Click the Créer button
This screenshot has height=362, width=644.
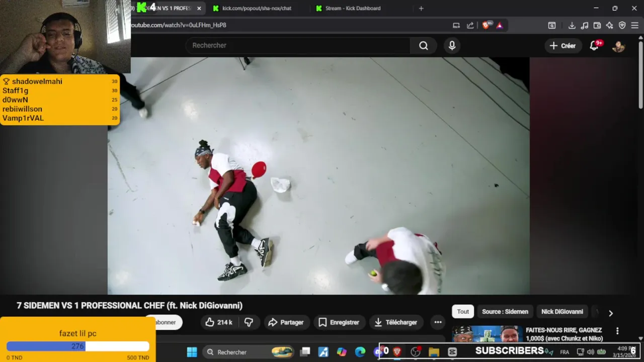point(562,46)
